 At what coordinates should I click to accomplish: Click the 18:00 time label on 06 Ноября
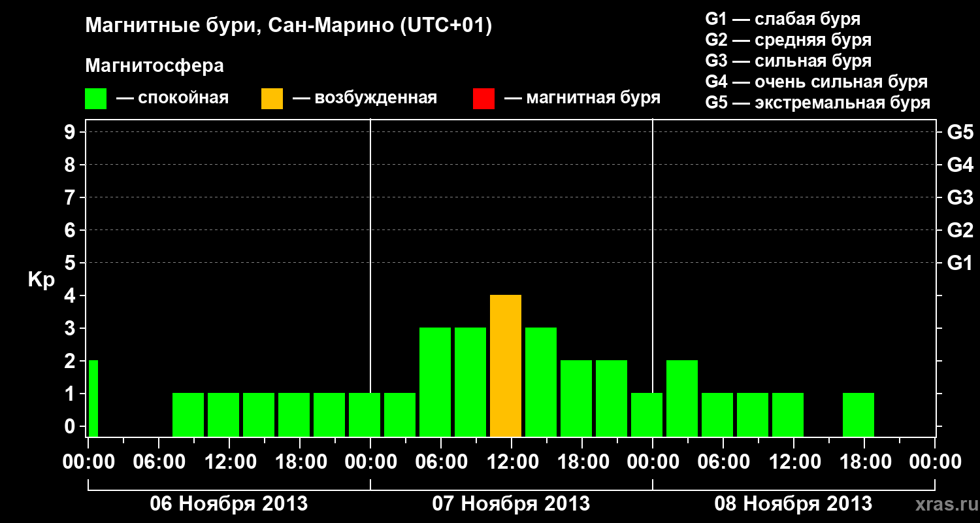pyautogui.click(x=300, y=462)
